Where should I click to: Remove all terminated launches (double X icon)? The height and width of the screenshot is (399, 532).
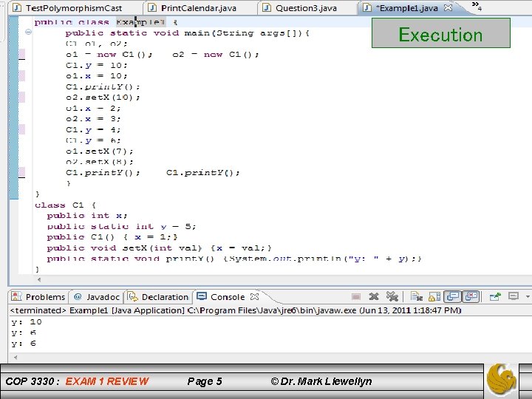point(392,296)
